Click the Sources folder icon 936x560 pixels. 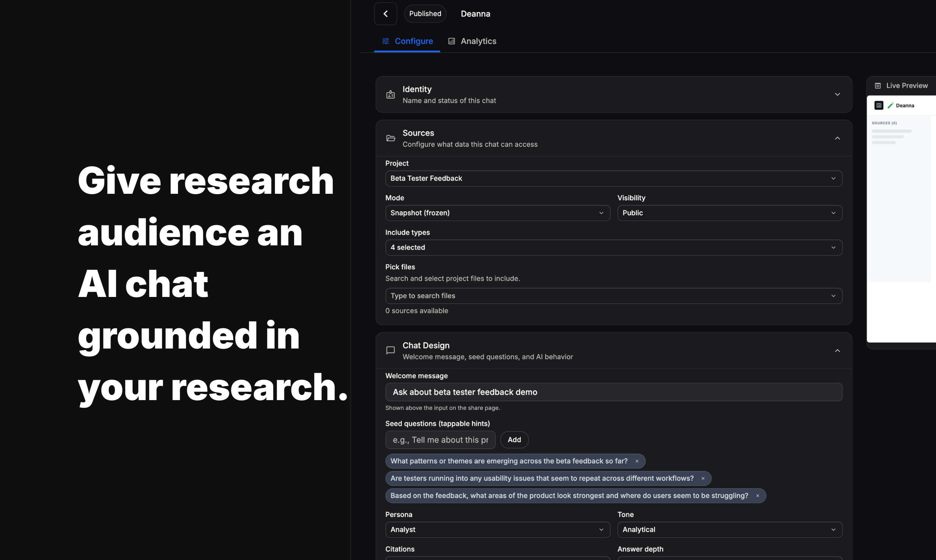391,138
